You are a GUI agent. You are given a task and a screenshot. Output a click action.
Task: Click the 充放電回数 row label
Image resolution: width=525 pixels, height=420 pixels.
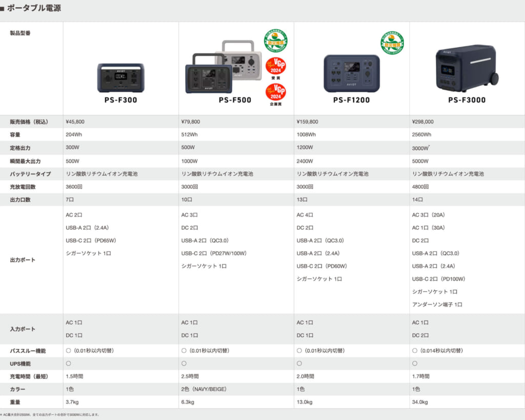(23, 187)
